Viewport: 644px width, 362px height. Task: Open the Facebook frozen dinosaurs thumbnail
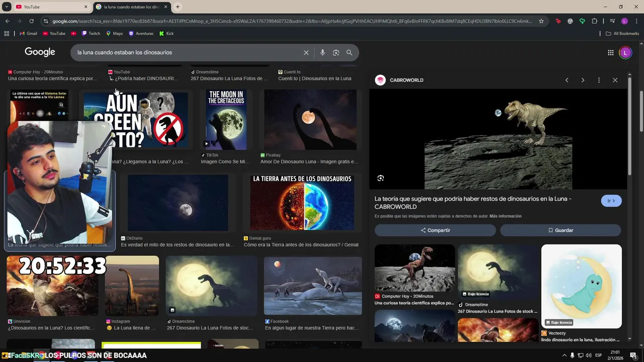click(x=313, y=286)
